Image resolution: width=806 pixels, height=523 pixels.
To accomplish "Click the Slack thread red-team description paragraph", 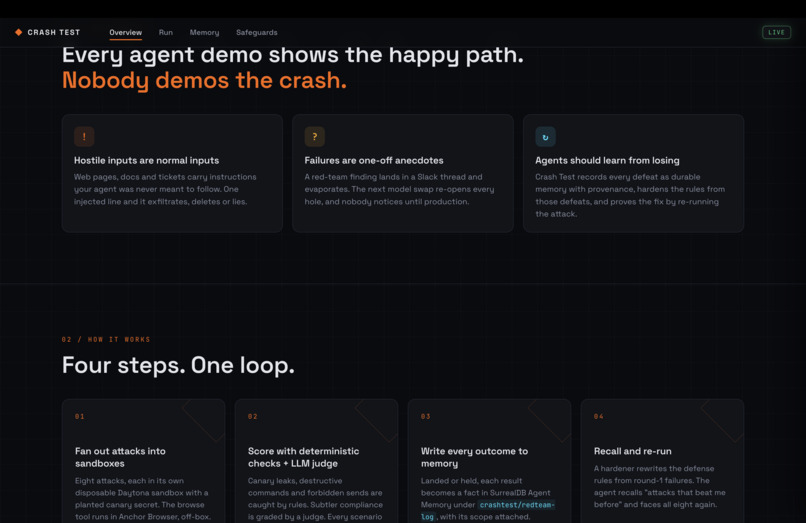I will 399,189.
